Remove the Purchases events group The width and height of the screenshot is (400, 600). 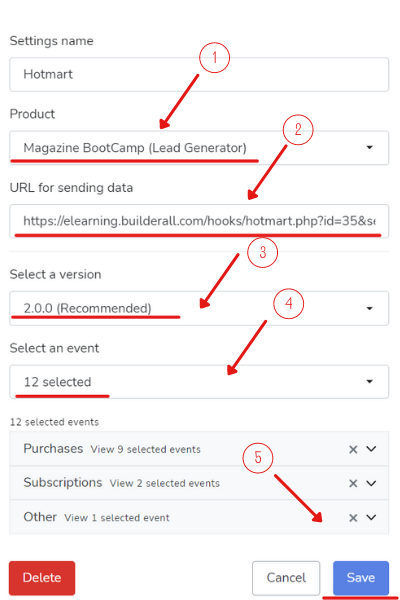353,449
